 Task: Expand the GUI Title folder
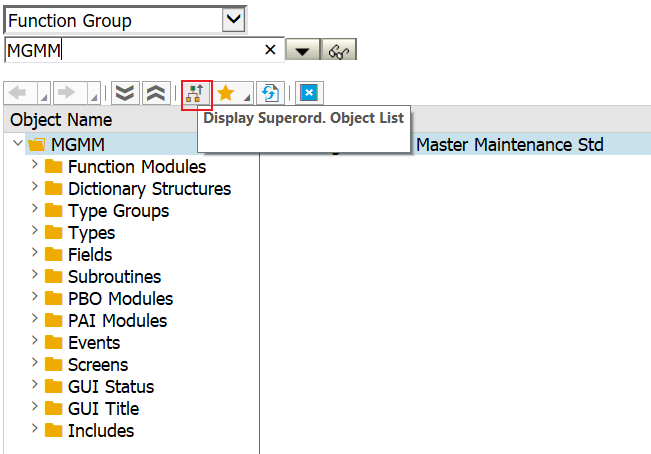pos(35,407)
